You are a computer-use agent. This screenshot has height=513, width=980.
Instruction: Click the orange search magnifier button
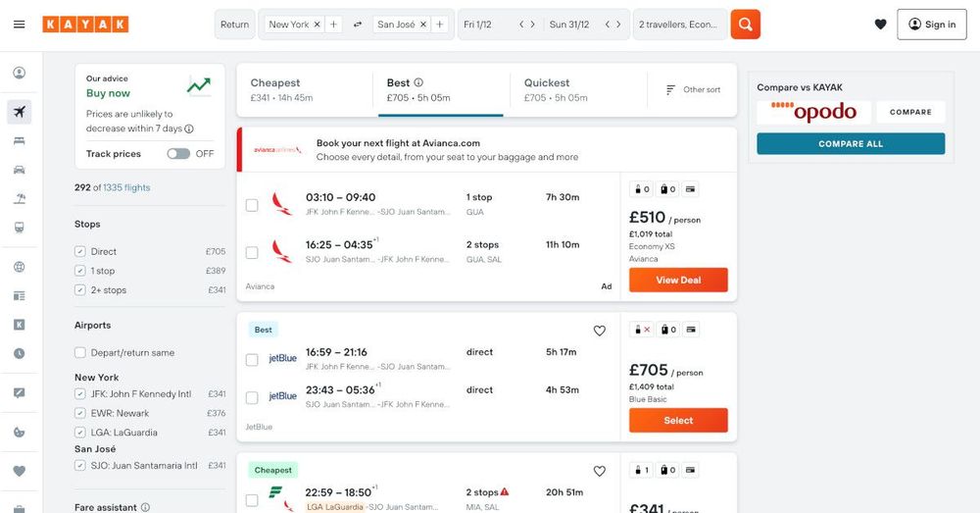(745, 25)
